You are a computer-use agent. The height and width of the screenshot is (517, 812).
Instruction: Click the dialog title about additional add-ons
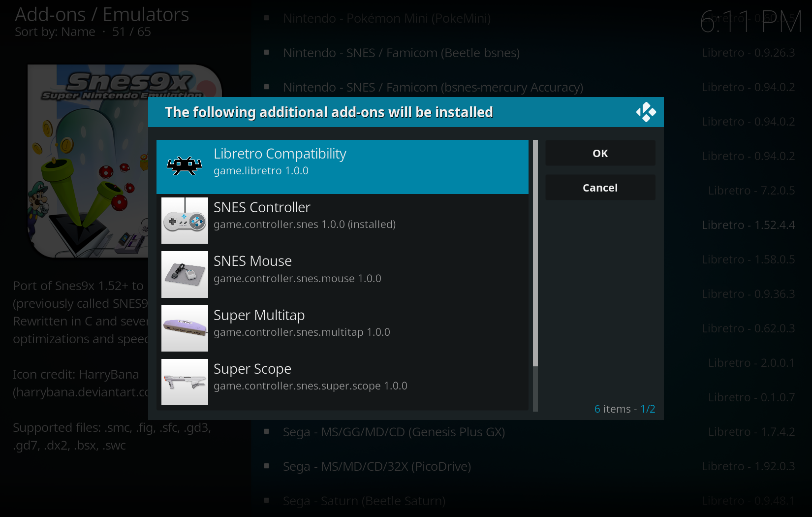tap(329, 112)
